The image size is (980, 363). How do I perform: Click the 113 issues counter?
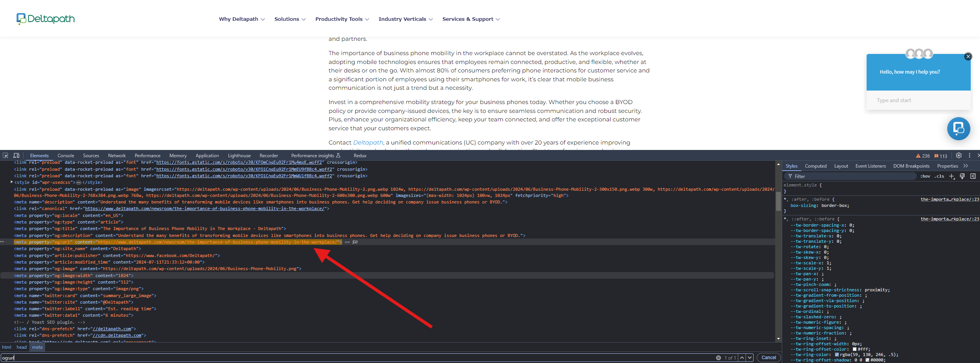click(x=941, y=156)
